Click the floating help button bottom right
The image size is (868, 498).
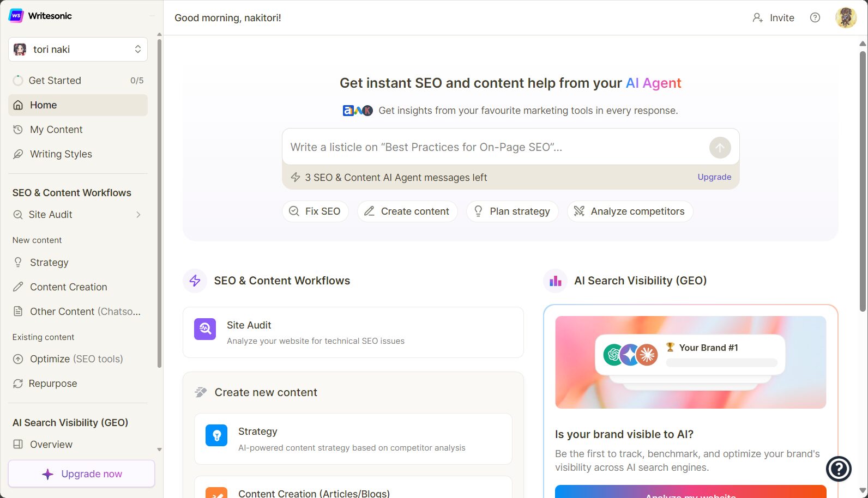[839, 469]
